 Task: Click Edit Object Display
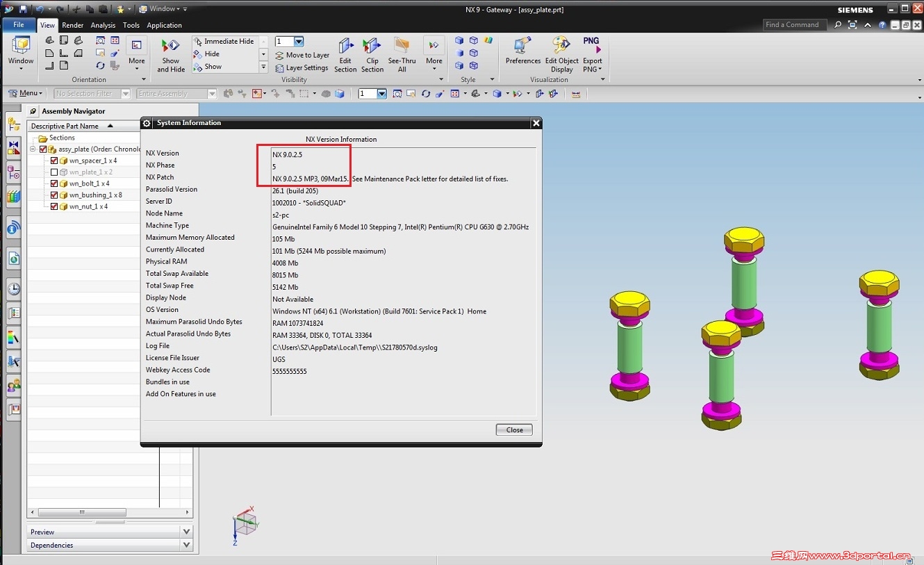click(x=562, y=55)
